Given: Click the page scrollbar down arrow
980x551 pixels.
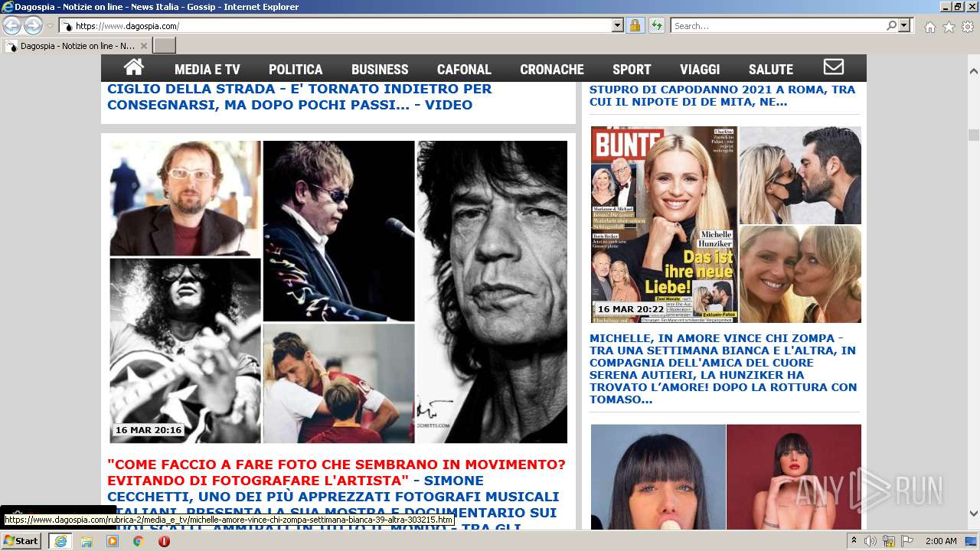Looking at the screenshot, I should [x=974, y=514].
